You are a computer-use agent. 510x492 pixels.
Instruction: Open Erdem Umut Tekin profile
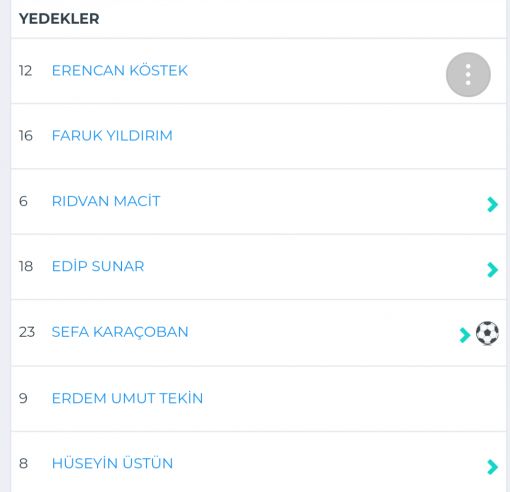pyautogui.click(x=127, y=398)
